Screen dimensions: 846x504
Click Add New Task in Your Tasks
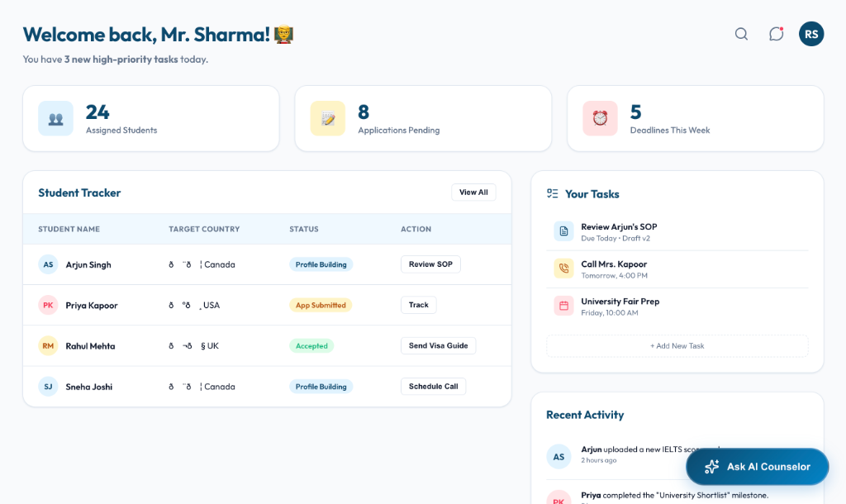(677, 345)
